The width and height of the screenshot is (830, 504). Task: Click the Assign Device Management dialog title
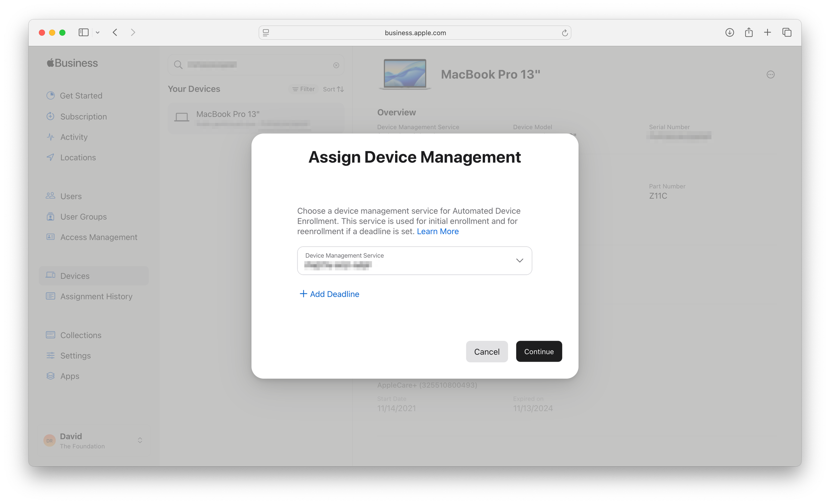(414, 157)
